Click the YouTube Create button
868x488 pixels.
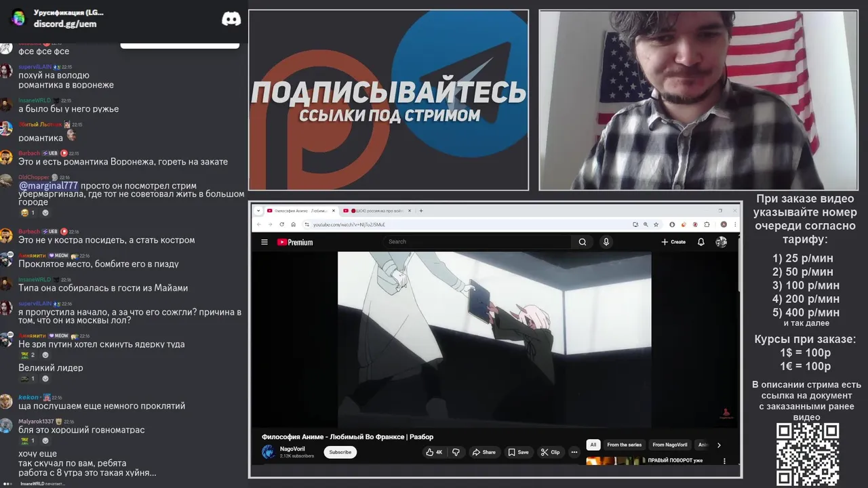point(673,242)
